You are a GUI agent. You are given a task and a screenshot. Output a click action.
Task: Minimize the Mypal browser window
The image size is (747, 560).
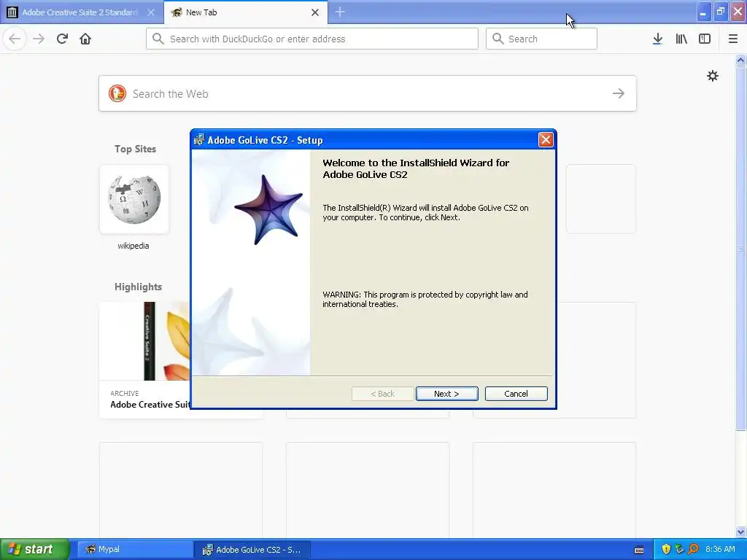703,12
